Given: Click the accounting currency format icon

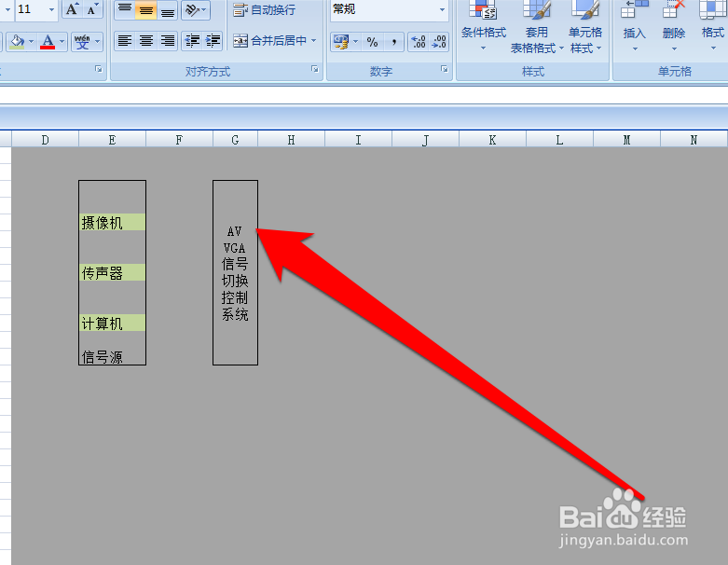Looking at the screenshot, I should click(341, 42).
